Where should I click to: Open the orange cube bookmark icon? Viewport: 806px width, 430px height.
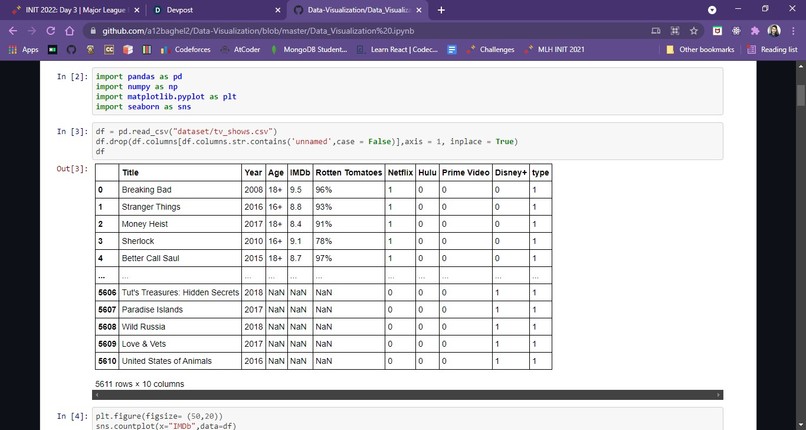pyautogui.click(x=128, y=50)
